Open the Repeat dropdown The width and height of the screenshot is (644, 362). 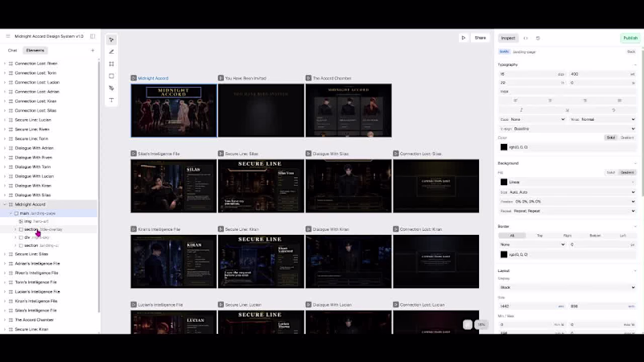pyautogui.click(x=568, y=211)
